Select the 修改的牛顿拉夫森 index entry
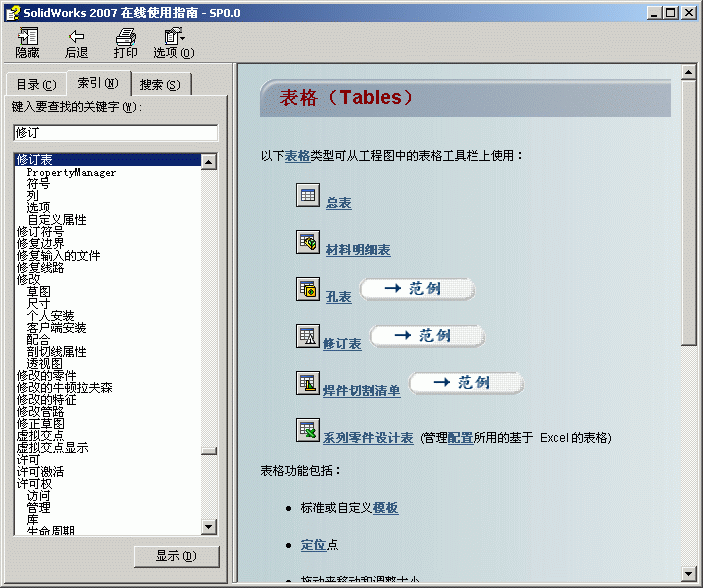This screenshot has height=588, width=703. (x=65, y=388)
